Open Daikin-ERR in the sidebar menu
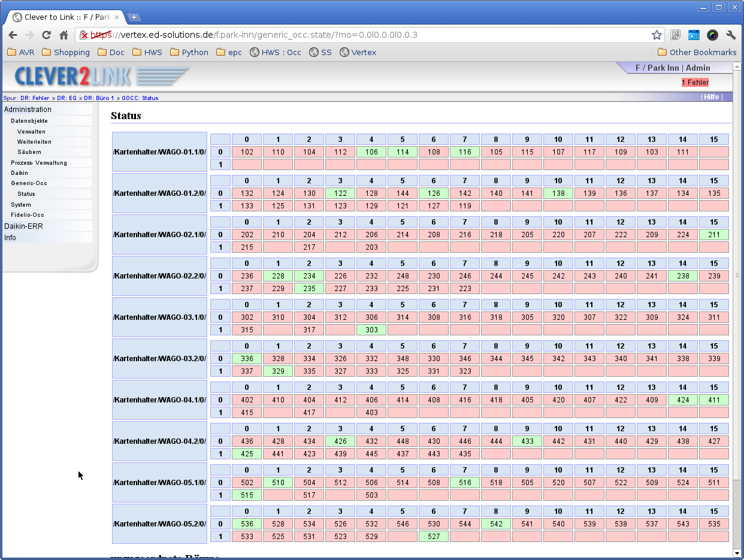The image size is (744, 560). [x=23, y=226]
